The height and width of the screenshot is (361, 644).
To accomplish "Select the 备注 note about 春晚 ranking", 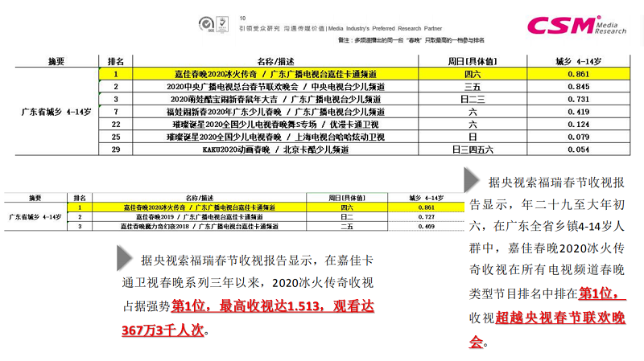I will 411,40.
